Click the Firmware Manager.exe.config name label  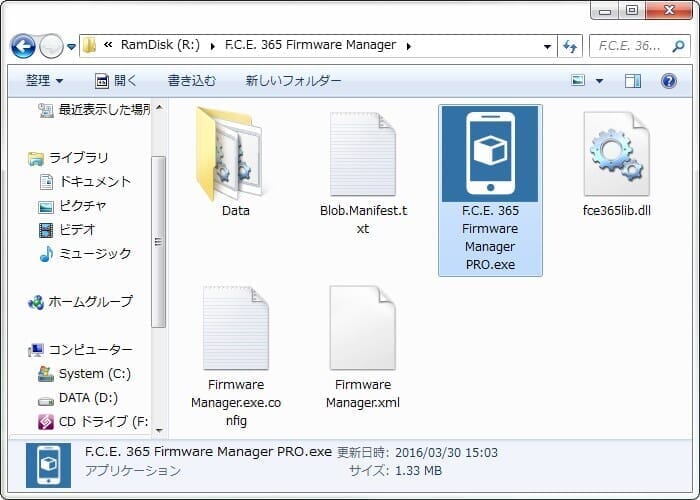click(x=236, y=403)
